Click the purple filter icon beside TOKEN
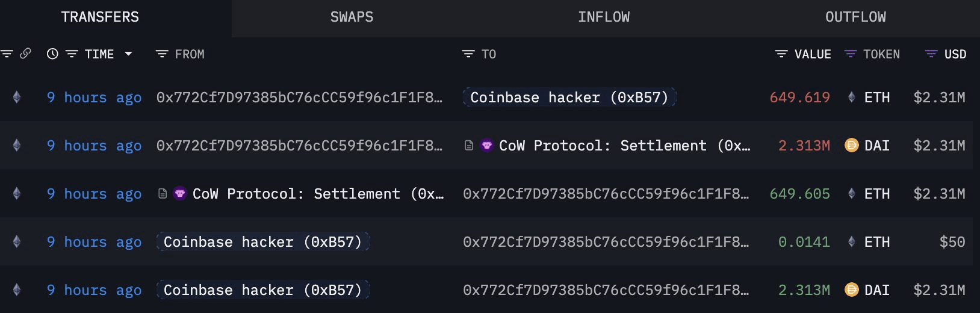 [850, 54]
